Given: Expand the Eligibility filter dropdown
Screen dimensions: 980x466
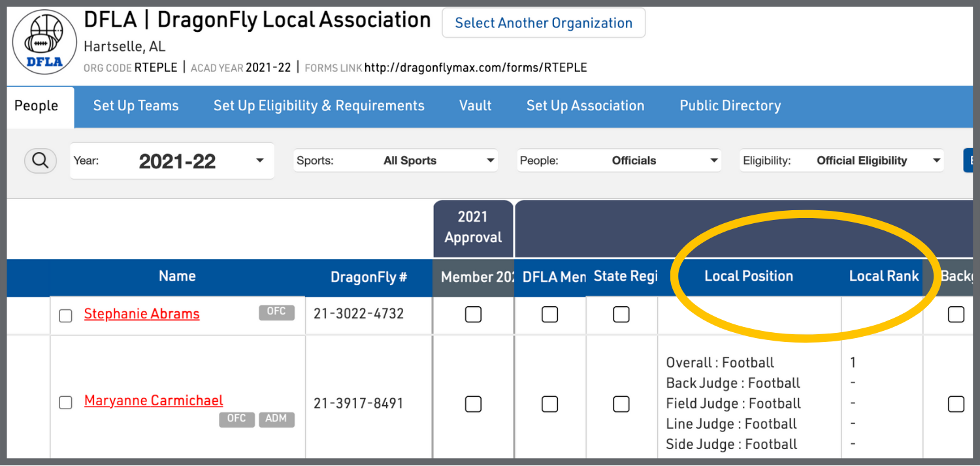Looking at the screenshot, I should coord(841,161).
